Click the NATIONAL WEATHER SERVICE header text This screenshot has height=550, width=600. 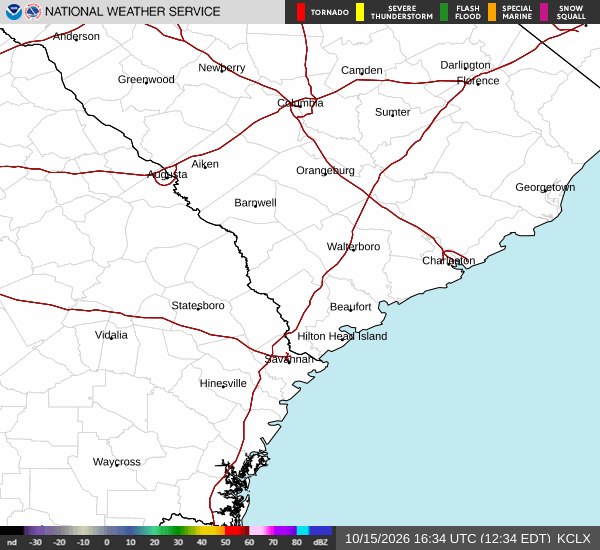(132, 11)
